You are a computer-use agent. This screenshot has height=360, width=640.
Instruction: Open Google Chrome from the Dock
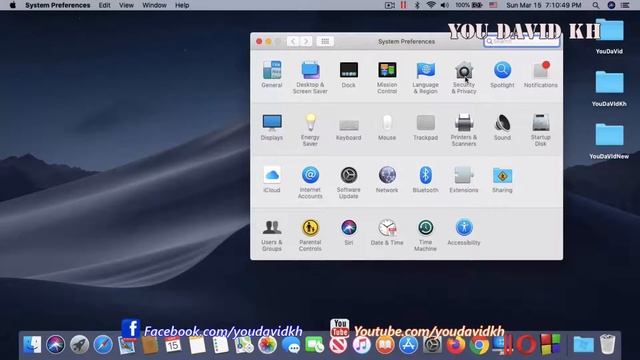tap(479, 345)
